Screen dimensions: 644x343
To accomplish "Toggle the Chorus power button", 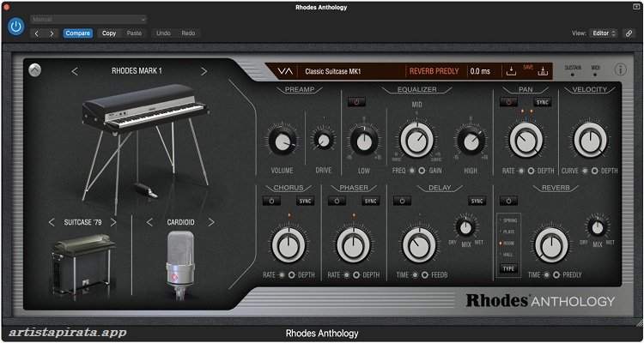I will (x=271, y=201).
